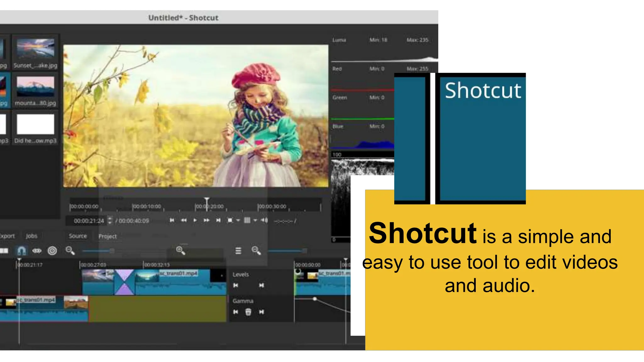The width and height of the screenshot is (644, 362).
Task: Click the 00:00:30:00 mark on player ruler
Action: coord(272,206)
